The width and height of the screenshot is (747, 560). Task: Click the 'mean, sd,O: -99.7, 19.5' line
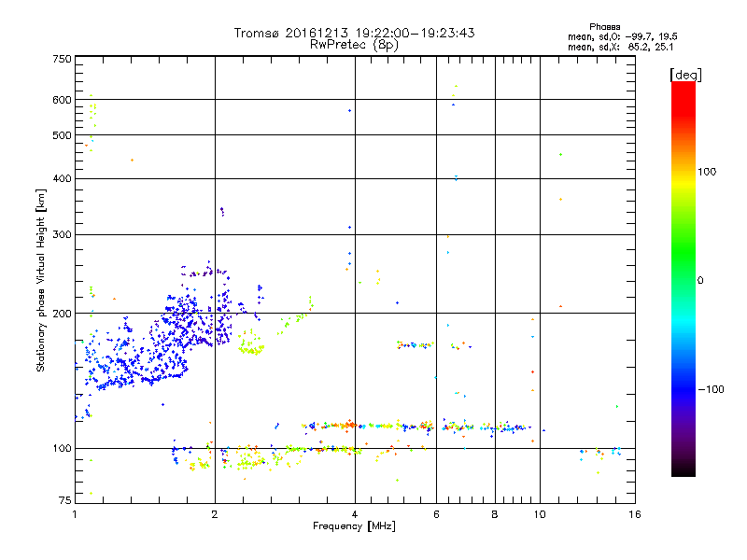622,36
